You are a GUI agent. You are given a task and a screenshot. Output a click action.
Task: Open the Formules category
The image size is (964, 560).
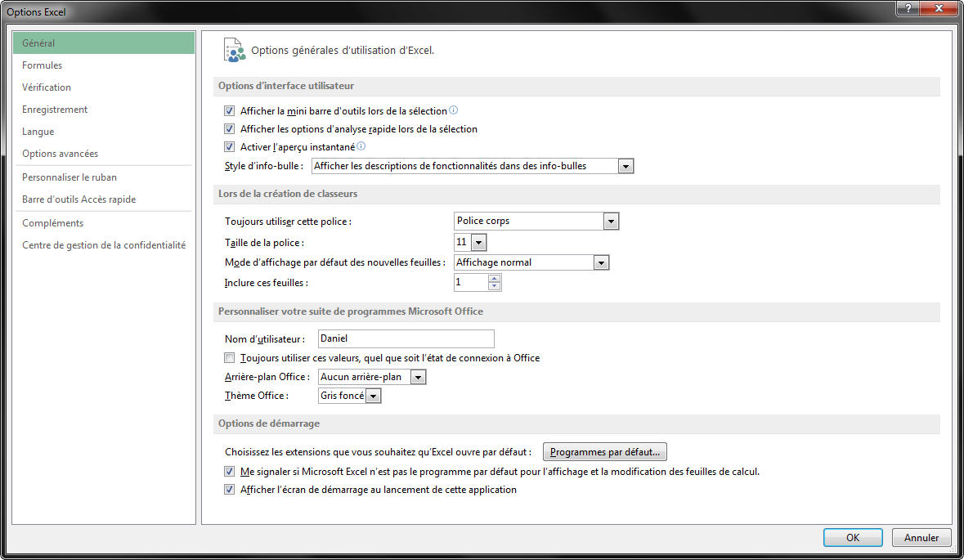click(x=104, y=65)
